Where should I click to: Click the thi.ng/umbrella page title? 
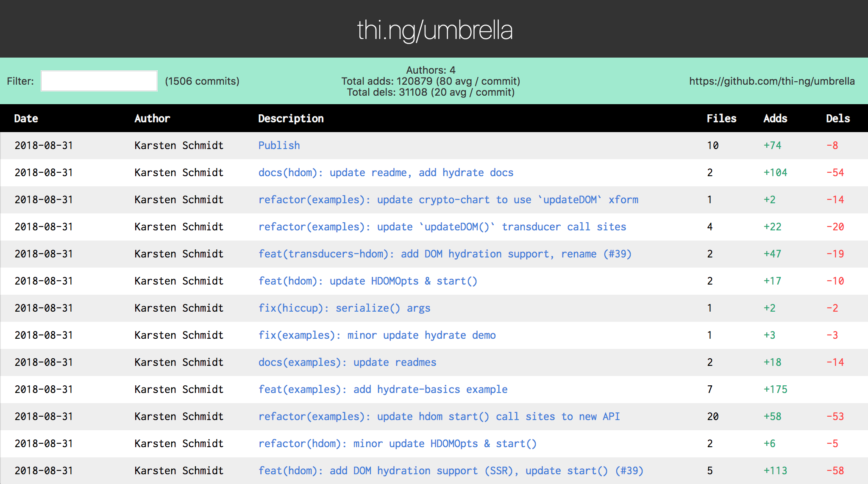point(434,30)
